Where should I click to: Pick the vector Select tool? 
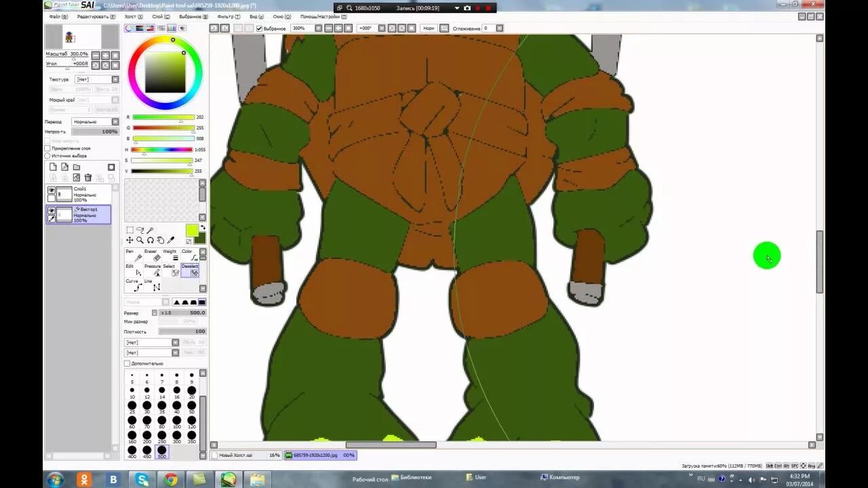tap(171, 270)
